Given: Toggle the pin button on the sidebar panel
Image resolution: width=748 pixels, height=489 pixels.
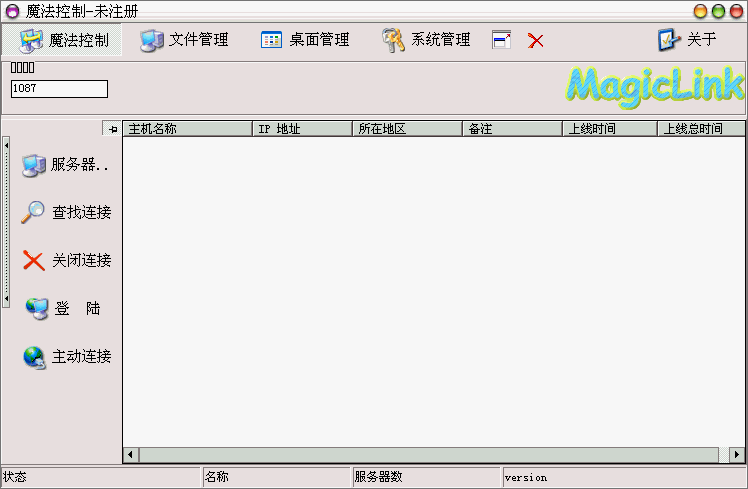Looking at the screenshot, I should click(112, 129).
